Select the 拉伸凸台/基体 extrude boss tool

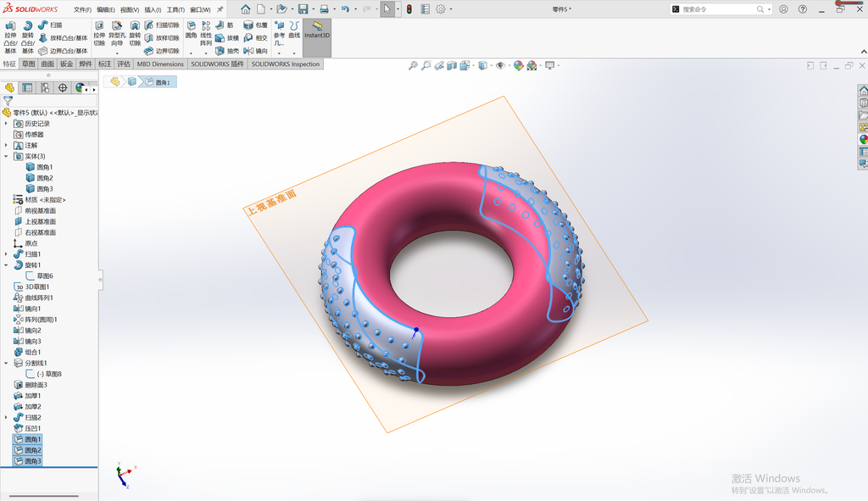coord(10,37)
